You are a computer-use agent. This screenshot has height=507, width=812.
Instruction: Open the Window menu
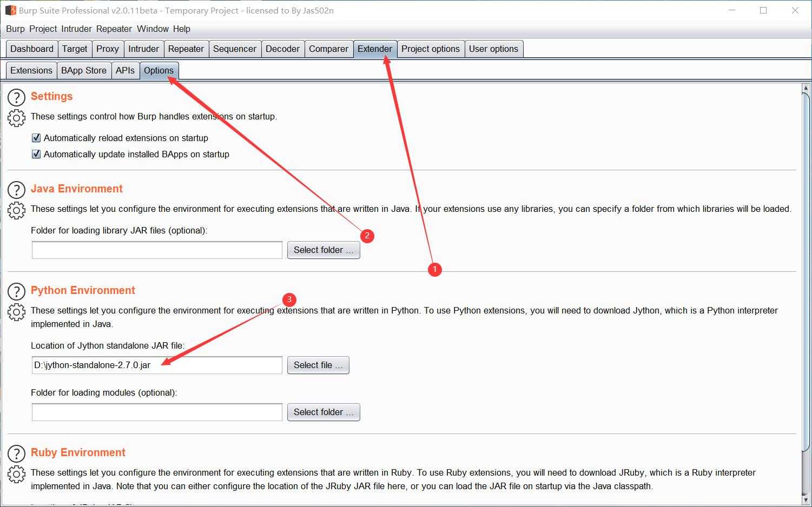(x=153, y=29)
